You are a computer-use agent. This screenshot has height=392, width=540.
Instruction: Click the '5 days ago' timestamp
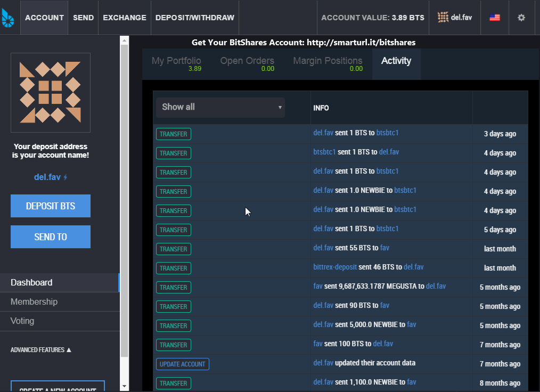click(500, 230)
